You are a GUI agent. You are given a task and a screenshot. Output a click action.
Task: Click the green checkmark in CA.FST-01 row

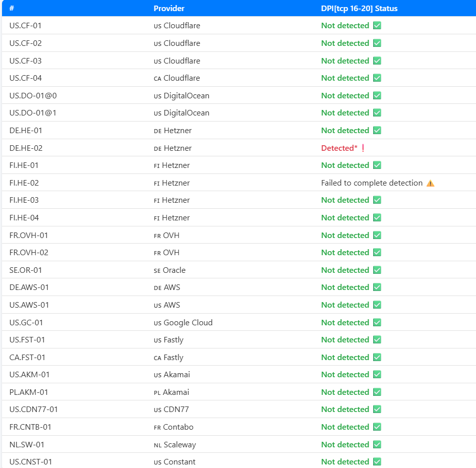point(377,358)
